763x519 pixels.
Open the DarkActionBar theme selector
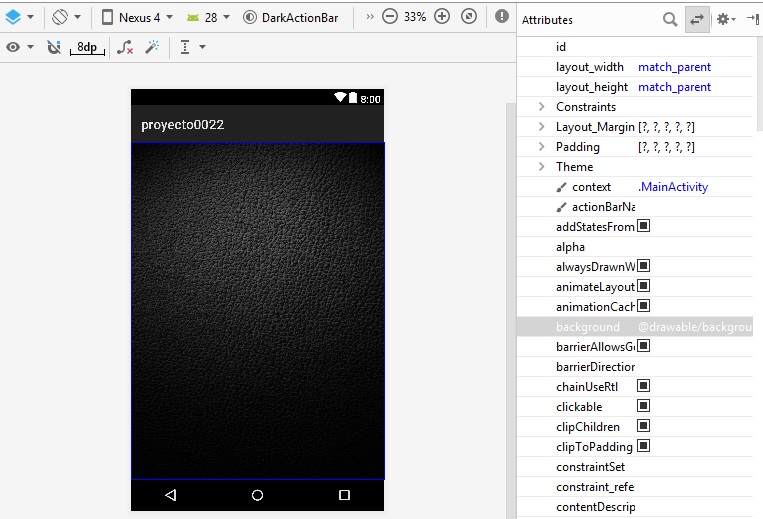tap(289, 17)
